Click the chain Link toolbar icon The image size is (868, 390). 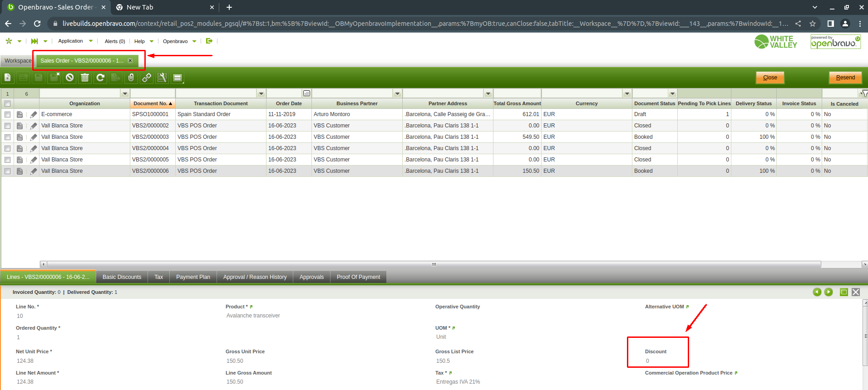point(147,78)
